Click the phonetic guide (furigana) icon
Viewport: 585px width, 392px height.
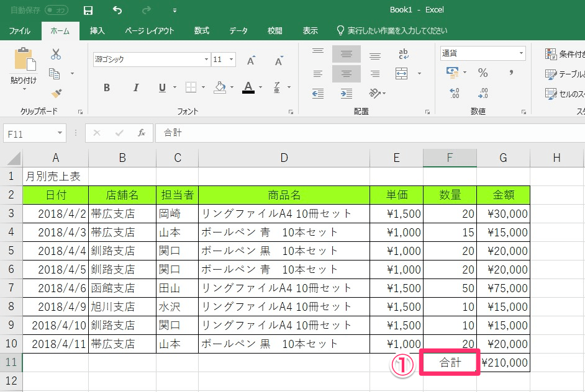coord(277,87)
